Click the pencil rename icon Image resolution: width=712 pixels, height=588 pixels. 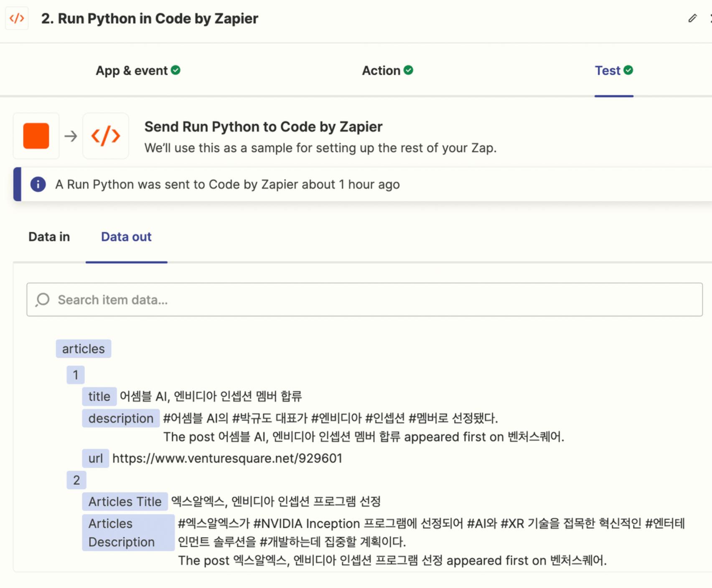tap(692, 18)
